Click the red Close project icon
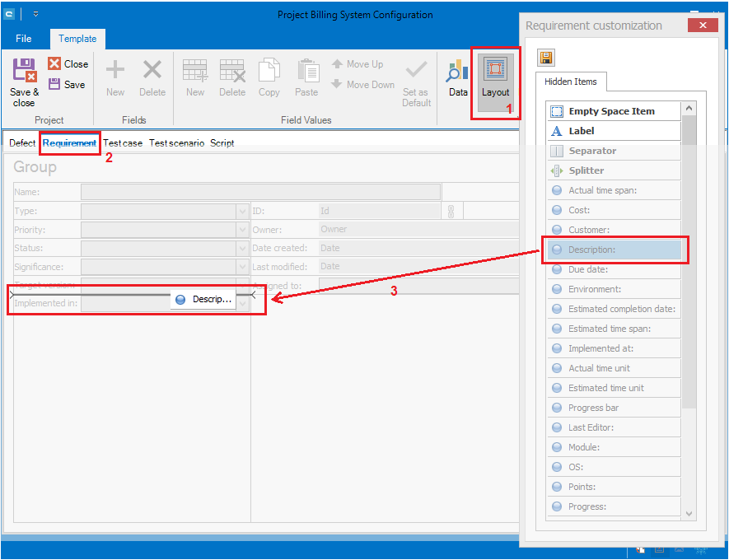729x560 pixels. [x=55, y=63]
